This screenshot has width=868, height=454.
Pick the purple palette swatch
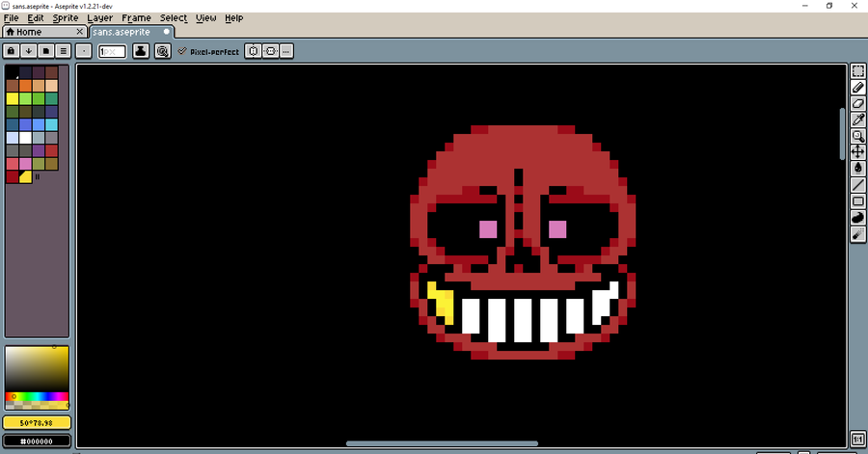[x=39, y=150]
